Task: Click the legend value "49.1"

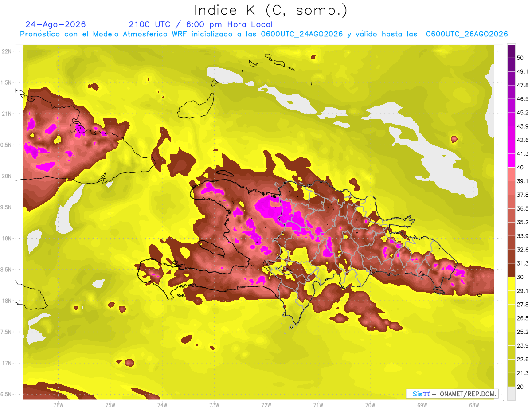Action: (x=522, y=71)
